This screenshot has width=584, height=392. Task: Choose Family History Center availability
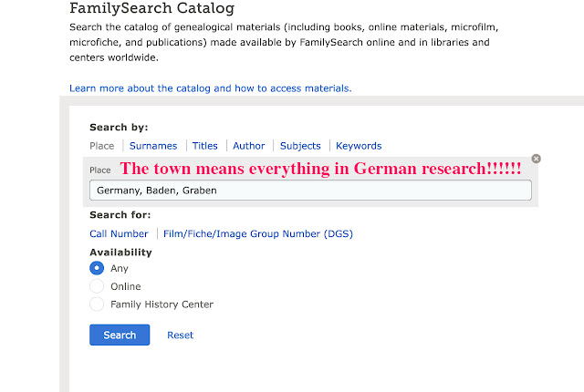pos(97,304)
